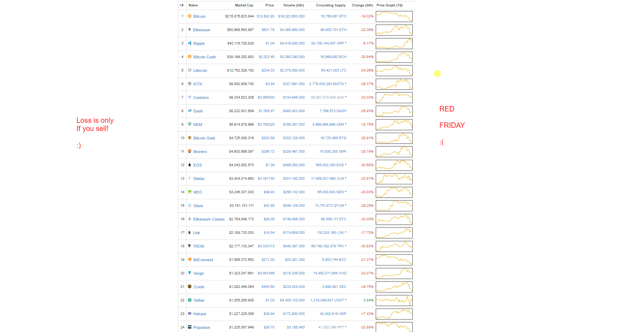
Task: Open Bitcoin's 7-day price graph
Action: coord(394,16)
